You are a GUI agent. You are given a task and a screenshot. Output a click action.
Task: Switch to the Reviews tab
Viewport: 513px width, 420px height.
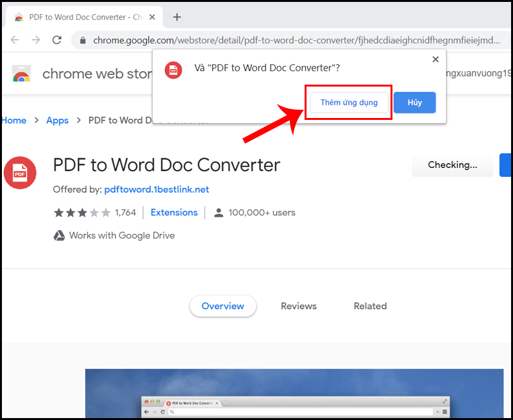(299, 306)
